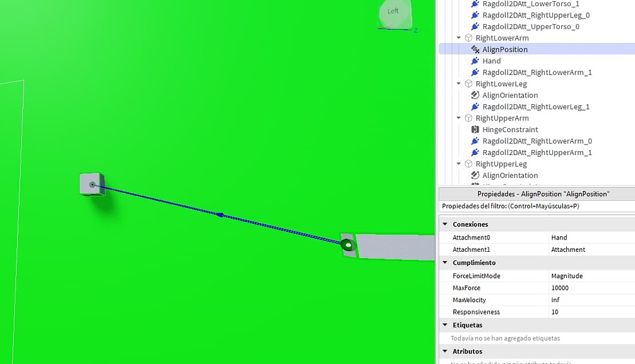Click "Todavía no se han agregado etiquetas" text
635x364 pixels.
point(505,338)
